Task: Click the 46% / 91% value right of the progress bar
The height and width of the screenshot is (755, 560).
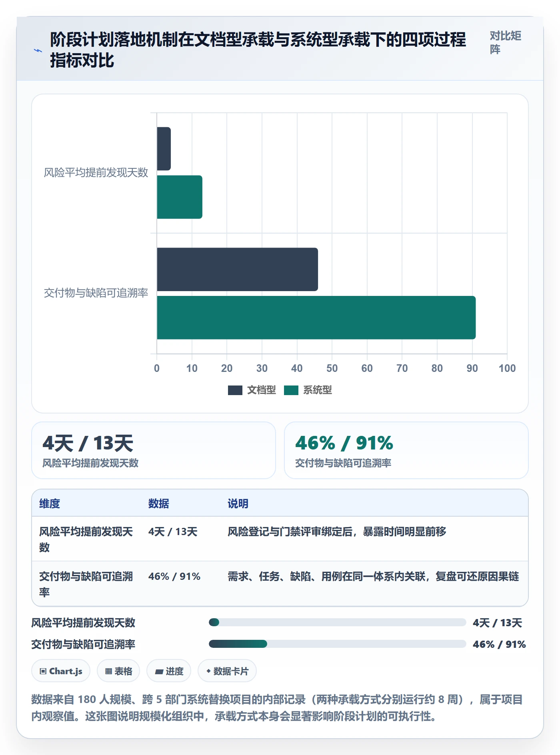Action: coord(499,644)
